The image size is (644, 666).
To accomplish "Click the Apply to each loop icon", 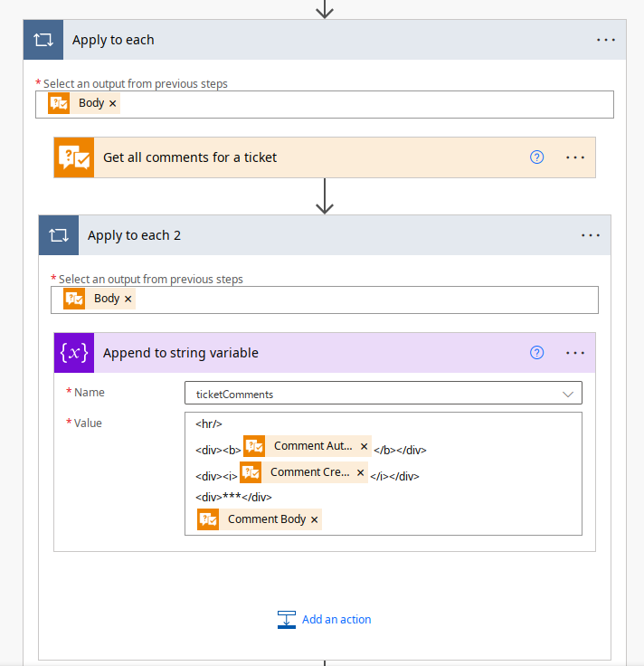I will [x=43, y=40].
